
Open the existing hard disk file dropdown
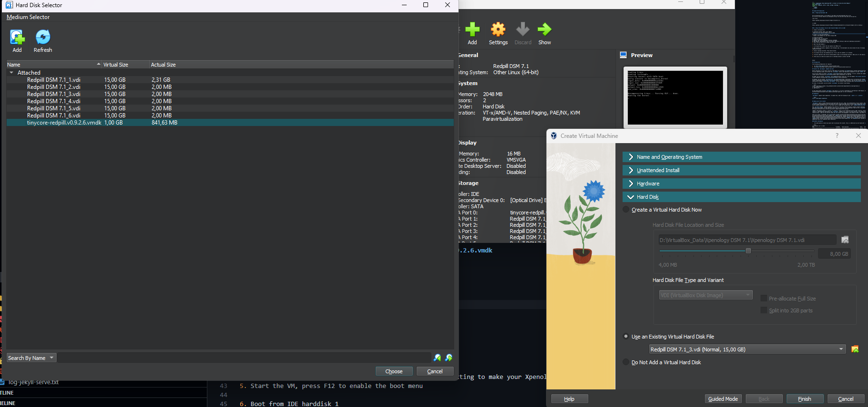(747, 349)
